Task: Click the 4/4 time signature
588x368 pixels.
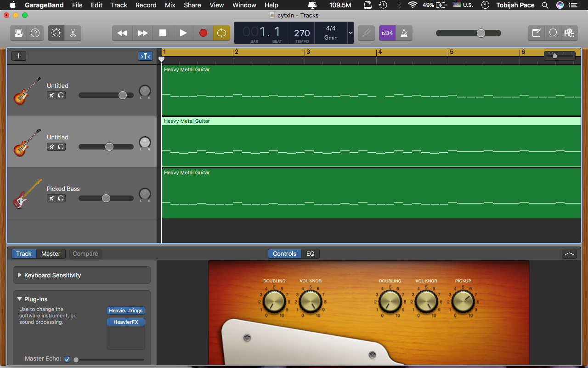Action: click(x=331, y=29)
